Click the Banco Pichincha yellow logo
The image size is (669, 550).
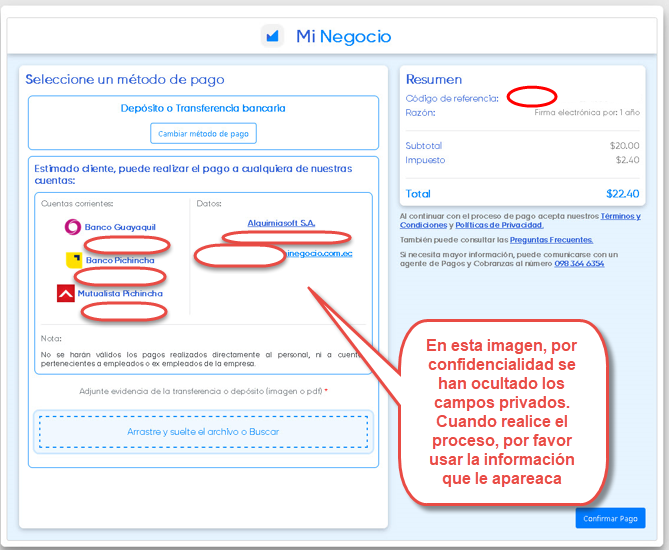(74, 260)
